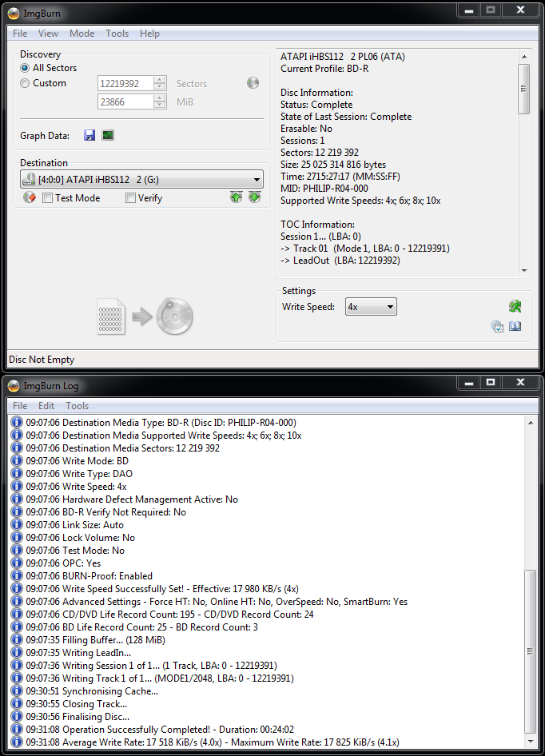The width and height of the screenshot is (545, 756).
Task: Click the log window scrollbar thumb
Action: tap(530, 651)
